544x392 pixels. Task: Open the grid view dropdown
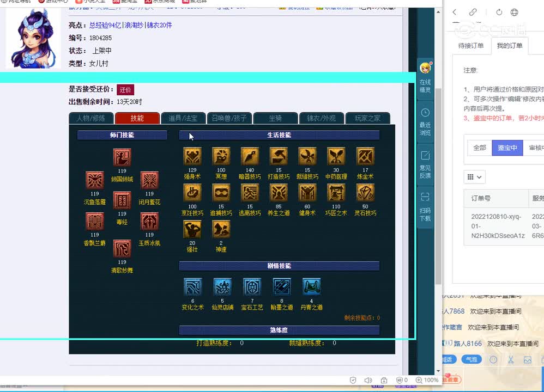[x=474, y=177]
